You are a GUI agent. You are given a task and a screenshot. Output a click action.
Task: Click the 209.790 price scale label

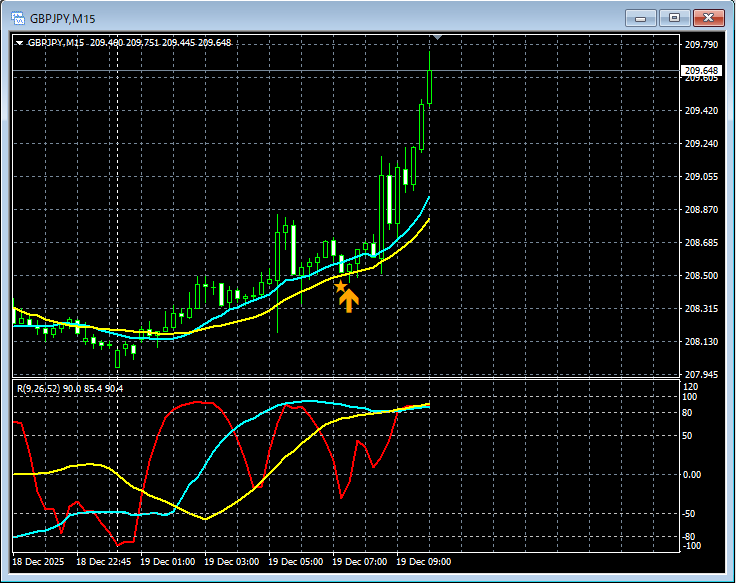pyautogui.click(x=700, y=45)
